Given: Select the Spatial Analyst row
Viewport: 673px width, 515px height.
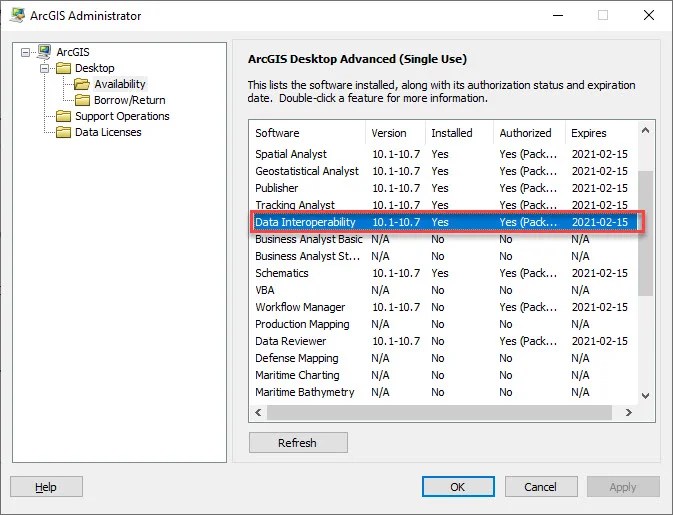Looking at the screenshot, I should [x=444, y=154].
